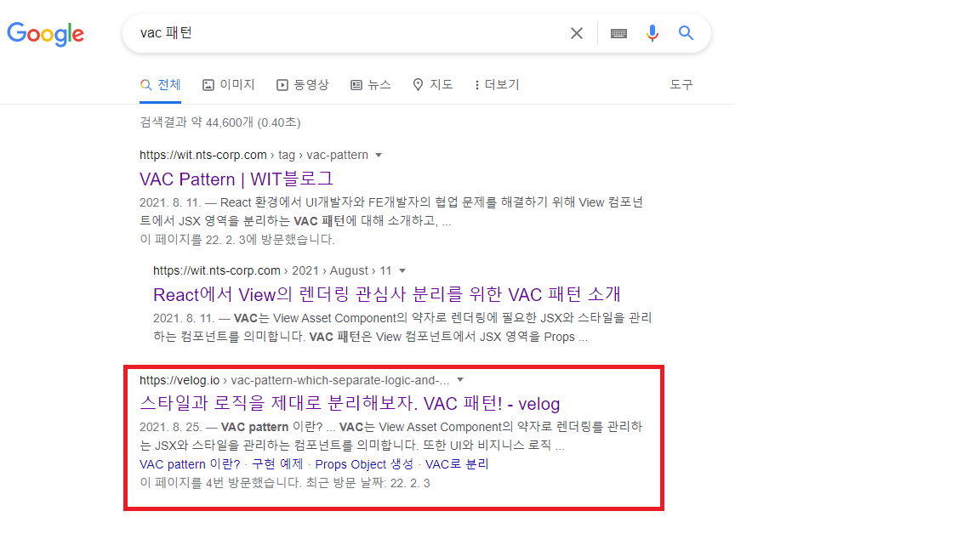Click the wit.nts-corp.com › 2021 › August URL
Screen dimensions: 980x551
[x=272, y=270]
